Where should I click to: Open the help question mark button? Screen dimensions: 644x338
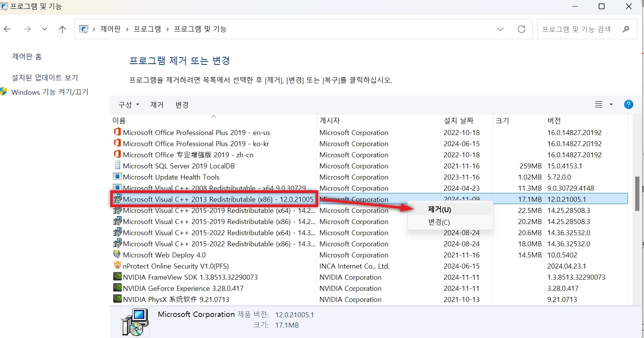pyautogui.click(x=629, y=104)
